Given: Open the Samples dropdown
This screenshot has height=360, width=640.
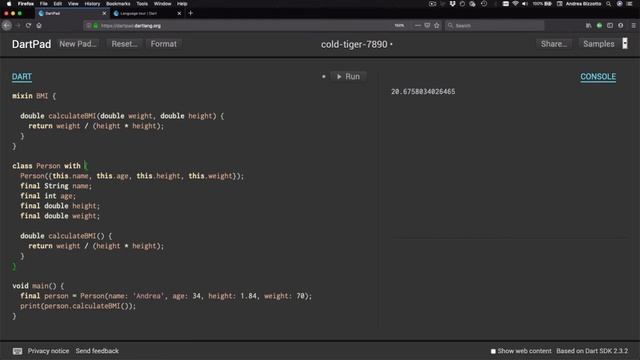Looking at the screenshot, I should pos(598,44).
